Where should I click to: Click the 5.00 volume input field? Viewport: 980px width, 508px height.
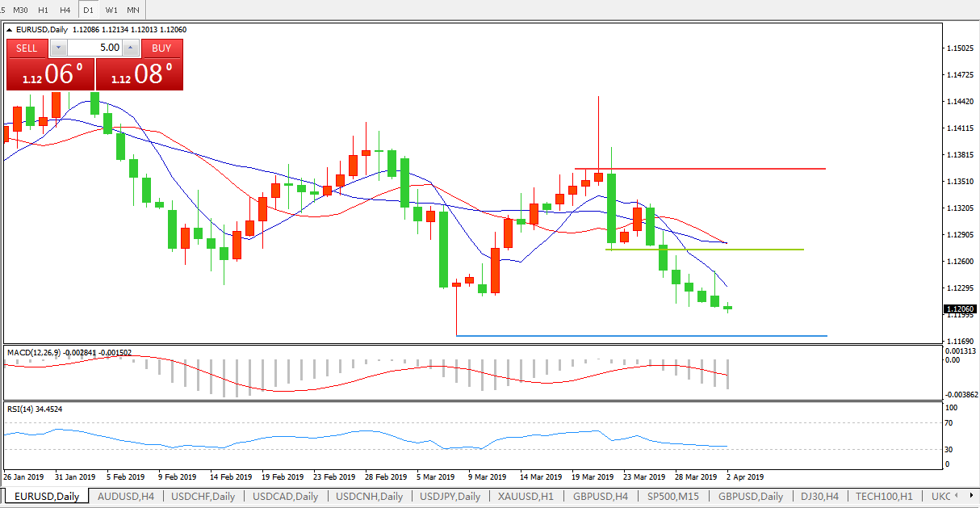pos(94,48)
